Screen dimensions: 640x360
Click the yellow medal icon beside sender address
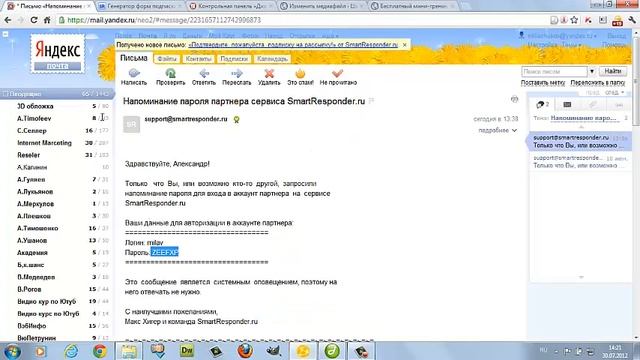coord(236,120)
